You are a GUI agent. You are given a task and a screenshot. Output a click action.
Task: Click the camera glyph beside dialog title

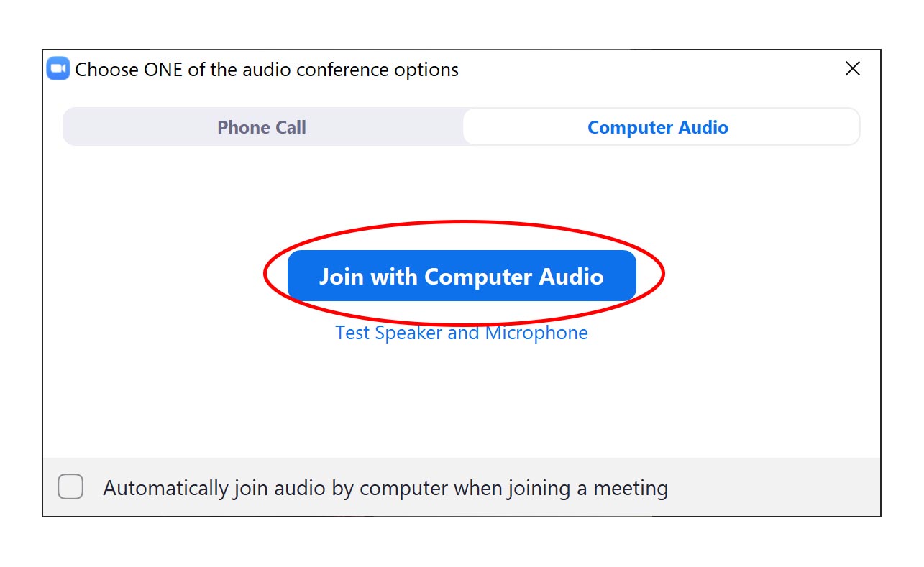coord(57,68)
